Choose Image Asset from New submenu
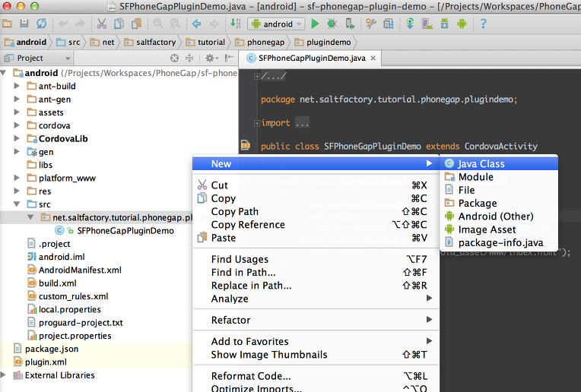This screenshot has height=392, width=581. pyautogui.click(x=499, y=229)
